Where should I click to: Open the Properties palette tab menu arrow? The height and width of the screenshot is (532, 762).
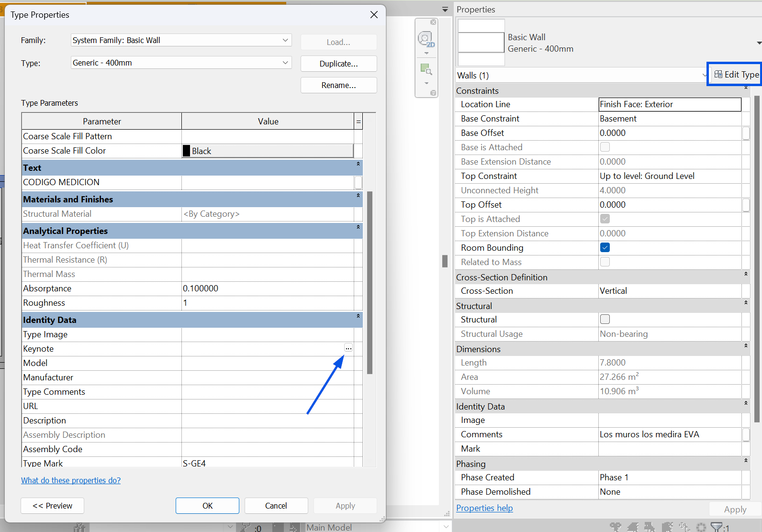(445, 10)
